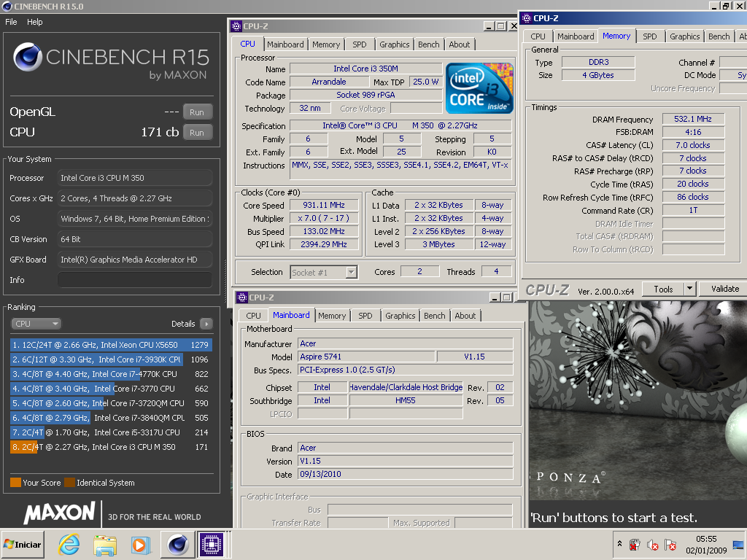Click the Your Score orange swatch
This screenshot has height=560, width=747.
click(x=15, y=483)
